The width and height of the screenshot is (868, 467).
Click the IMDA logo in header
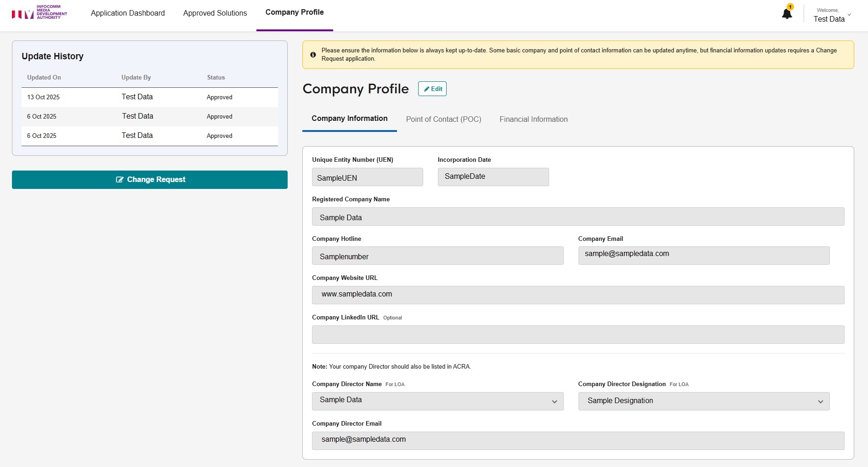40,12
